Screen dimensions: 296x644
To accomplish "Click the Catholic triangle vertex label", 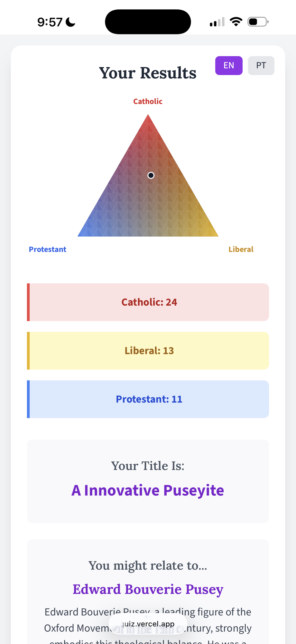I will point(148,101).
